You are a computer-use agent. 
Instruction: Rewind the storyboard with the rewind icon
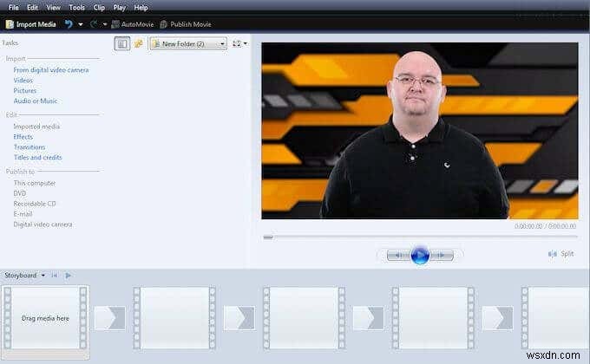coord(55,276)
